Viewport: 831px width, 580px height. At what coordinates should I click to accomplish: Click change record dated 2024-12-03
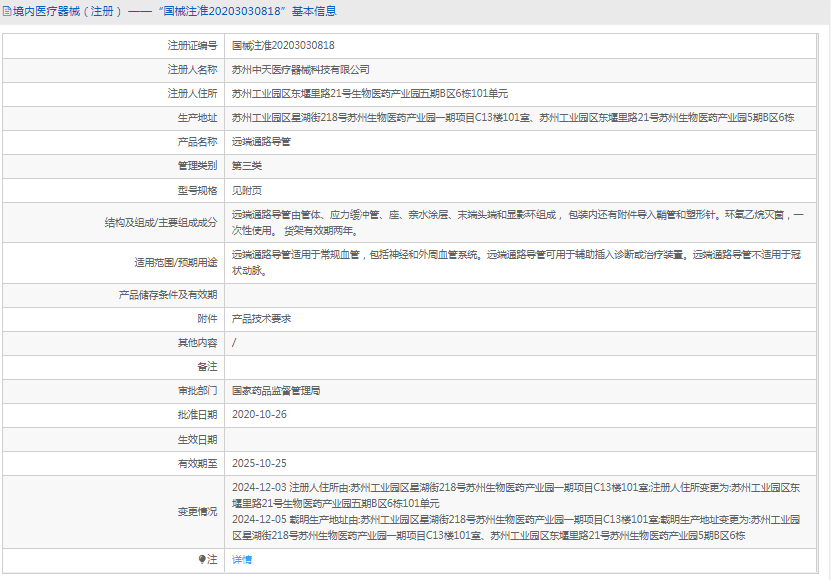pos(516,495)
